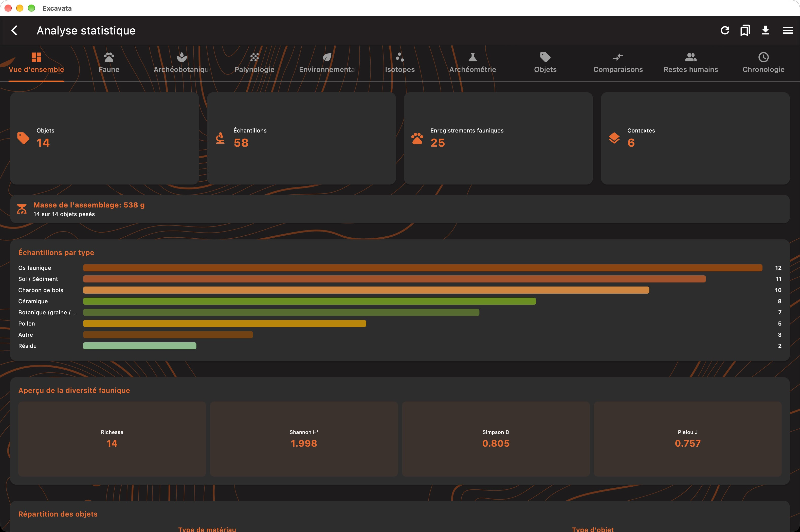
Task: Open the Shannon H' value card
Action: point(304,439)
